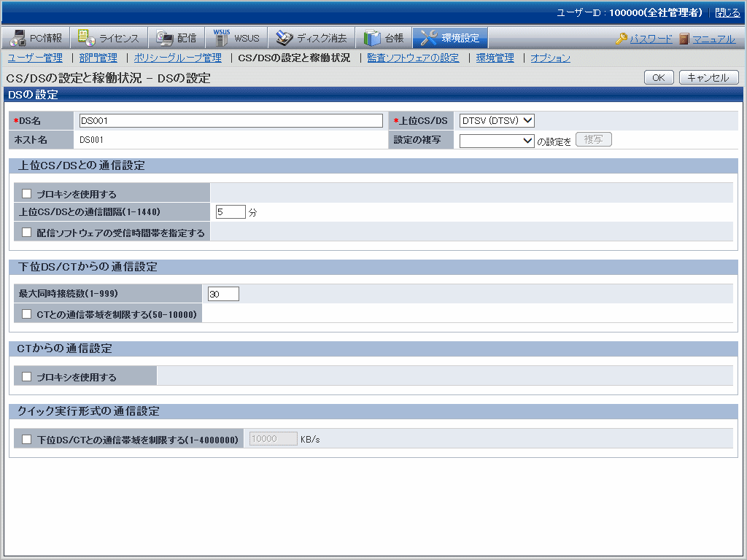Viewport: 747px width, 560px height.
Task: Go to ポリシーグループ管理
Action: coord(178,58)
